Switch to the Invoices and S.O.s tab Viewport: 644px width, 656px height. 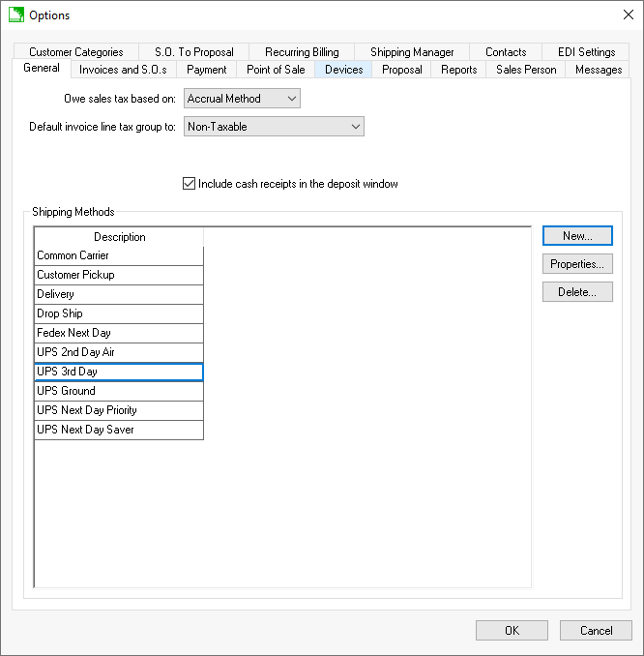coord(123,70)
